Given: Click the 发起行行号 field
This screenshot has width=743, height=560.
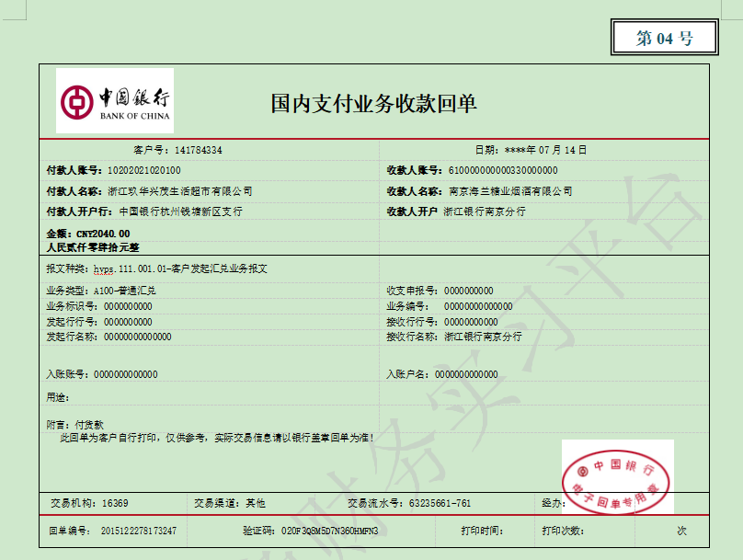Looking at the screenshot, I should 99,322.
